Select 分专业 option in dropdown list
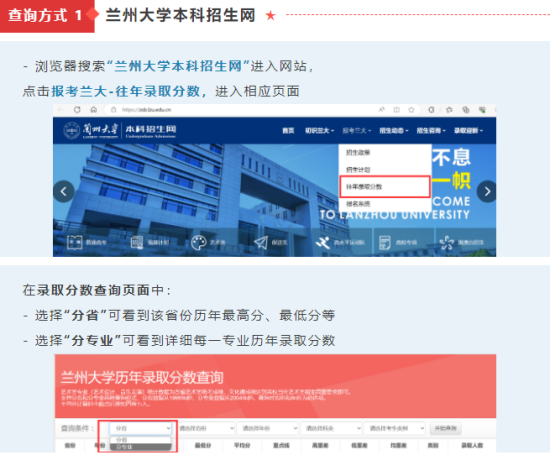This screenshot has width=550, height=455. tap(140, 447)
